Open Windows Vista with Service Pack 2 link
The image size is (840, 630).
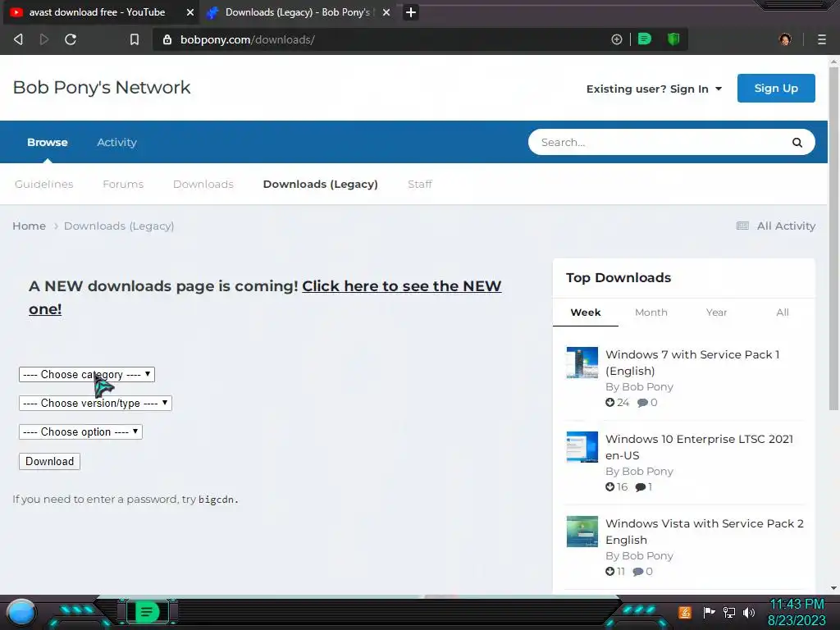pyautogui.click(x=705, y=532)
